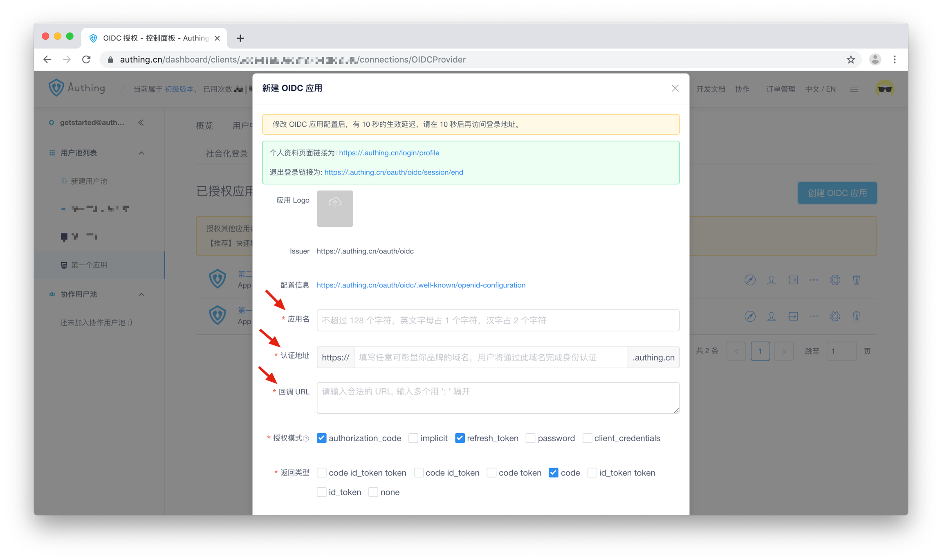Bookmark page with the star icon
The image size is (942, 560).
pos(851,60)
